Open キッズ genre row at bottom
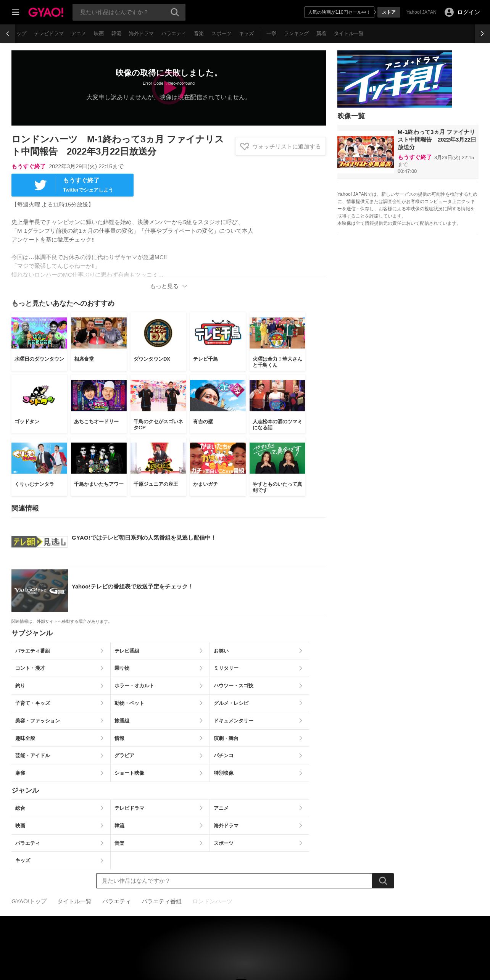 pos(61,860)
